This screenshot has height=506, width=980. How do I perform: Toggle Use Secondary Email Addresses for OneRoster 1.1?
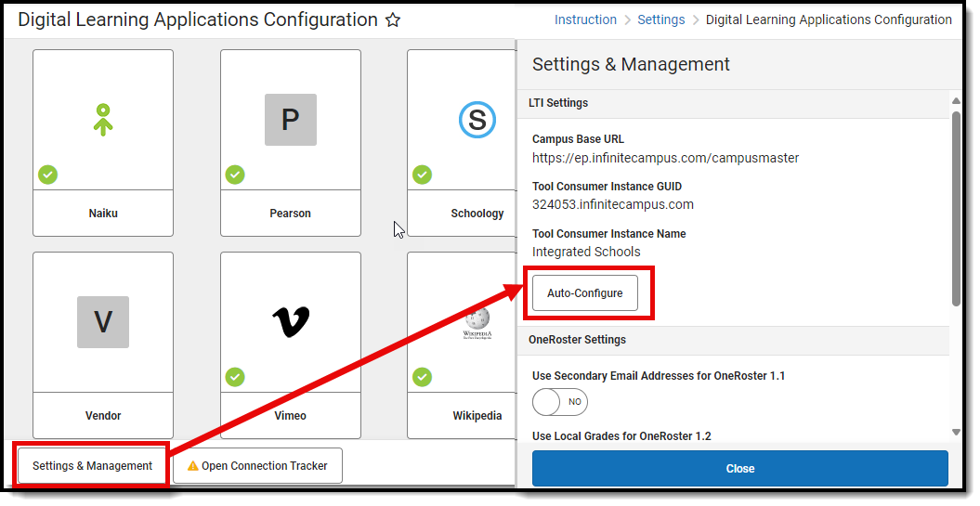click(560, 402)
